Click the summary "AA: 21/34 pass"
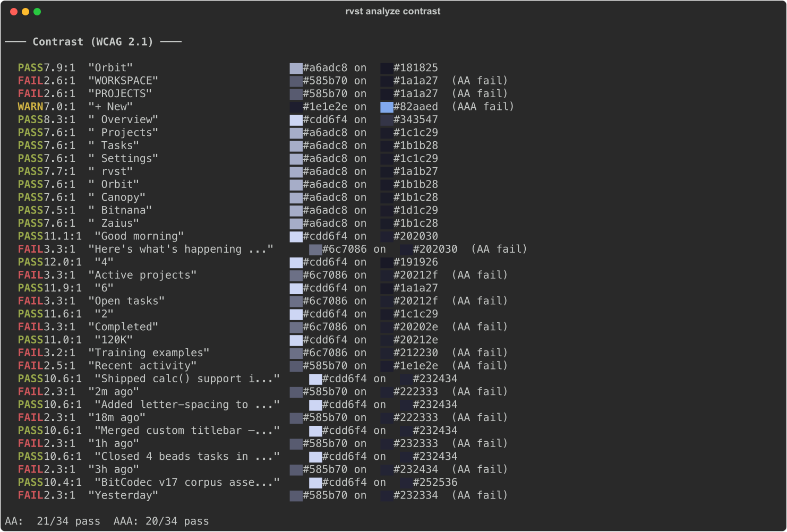Screen dimensions: 787x532 click(x=53, y=521)
